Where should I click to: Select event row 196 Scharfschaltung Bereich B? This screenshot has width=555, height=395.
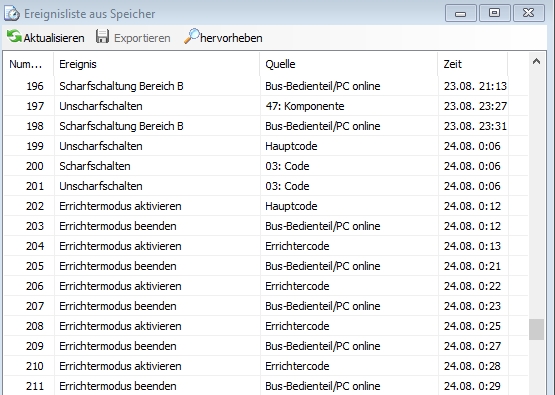pos(266,86)
